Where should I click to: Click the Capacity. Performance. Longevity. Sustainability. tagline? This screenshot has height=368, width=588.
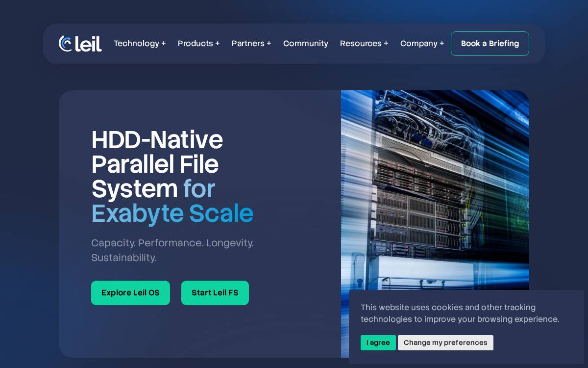(172, 250)
